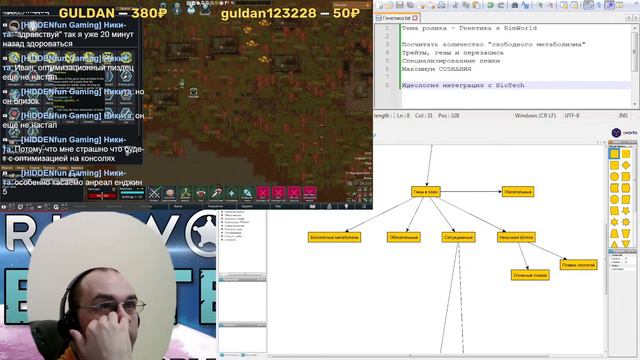640x360 pixels.
Task: Click the Zoom In icon in Notepad++
Action: click(539, 5)
